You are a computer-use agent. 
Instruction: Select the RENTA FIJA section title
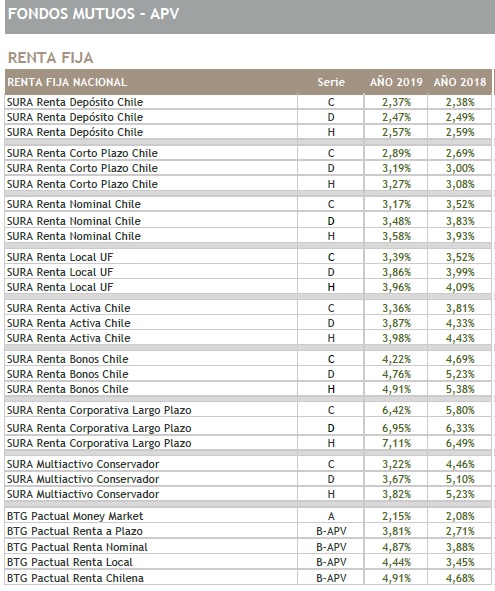[51, 58]
